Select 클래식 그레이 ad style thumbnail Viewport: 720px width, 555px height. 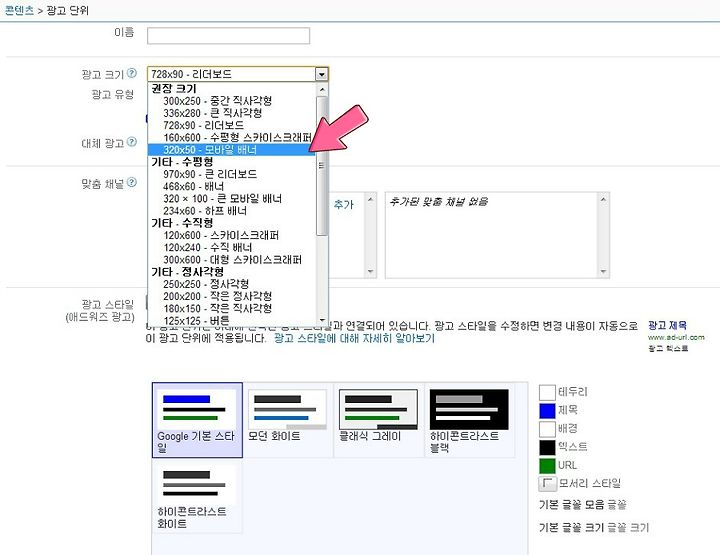click(378, 420)
